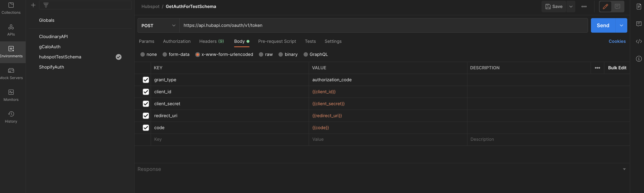644x193 pixels.
Task: Click the {{client_secret}} value cell
Action: (388, 104)
